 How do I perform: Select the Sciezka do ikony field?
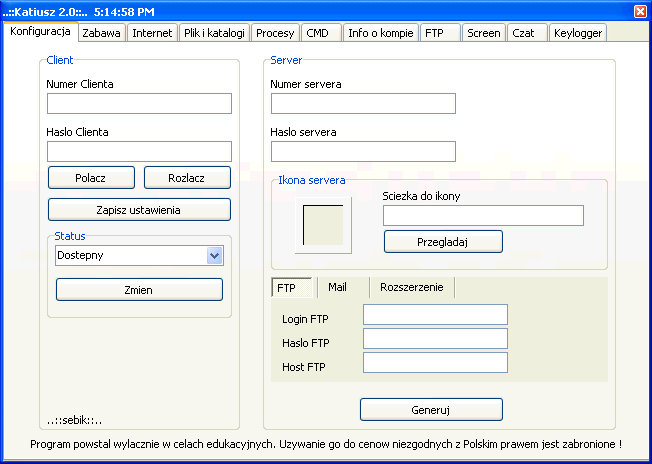pyautogui.click(x=483, y=215)
